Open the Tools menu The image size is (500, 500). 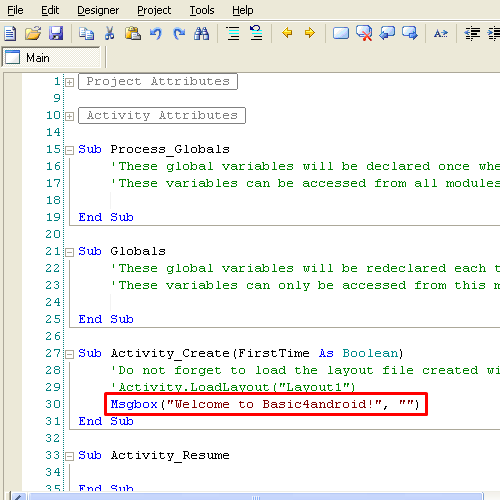pyautogui.click(x=202, y=10)
